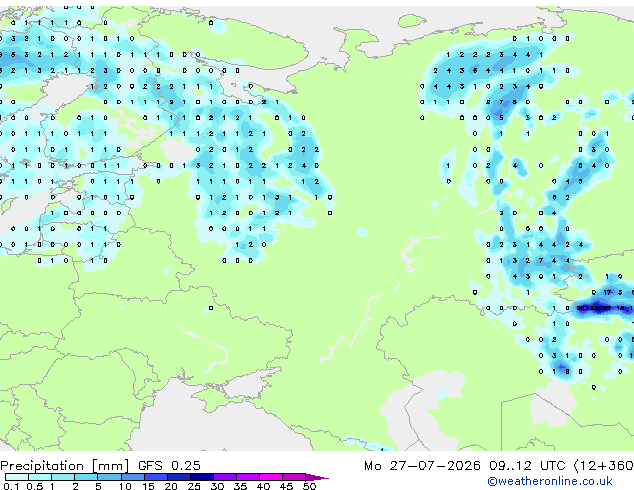This screenshot has width=634, height=490.
Task: Click the "27" value in dark blue band
Action: point(607,308)
